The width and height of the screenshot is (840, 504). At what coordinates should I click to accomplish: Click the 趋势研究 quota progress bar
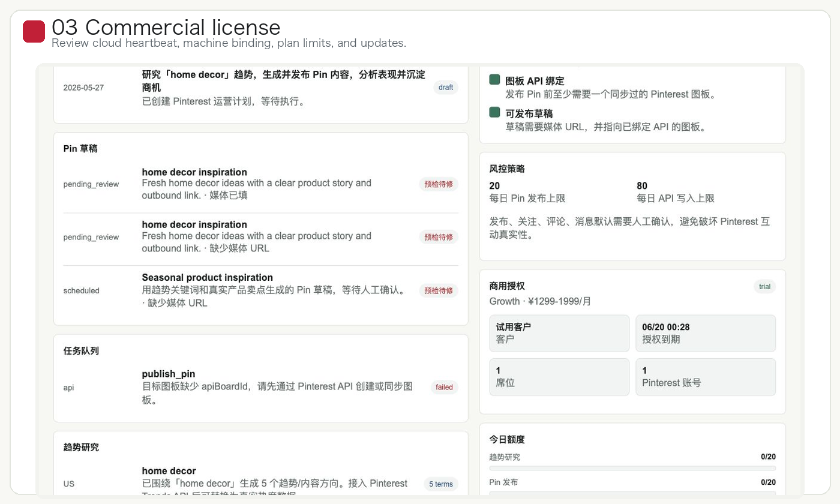632,468
